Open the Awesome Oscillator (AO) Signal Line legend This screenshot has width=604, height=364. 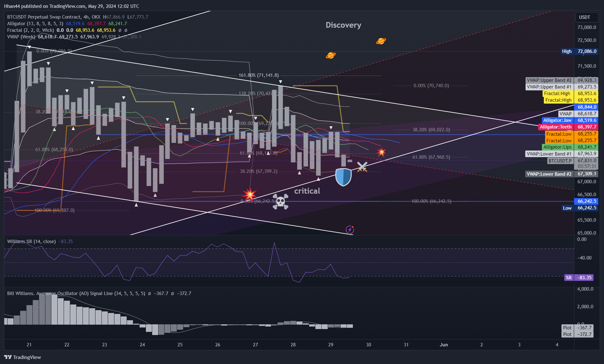click(76, 293)
